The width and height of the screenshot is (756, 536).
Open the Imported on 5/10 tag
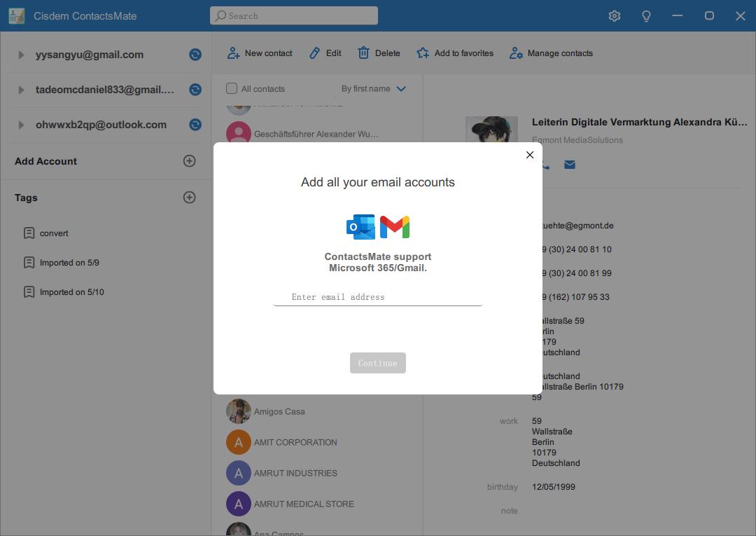pyautogui.click(x=71, y=292)
